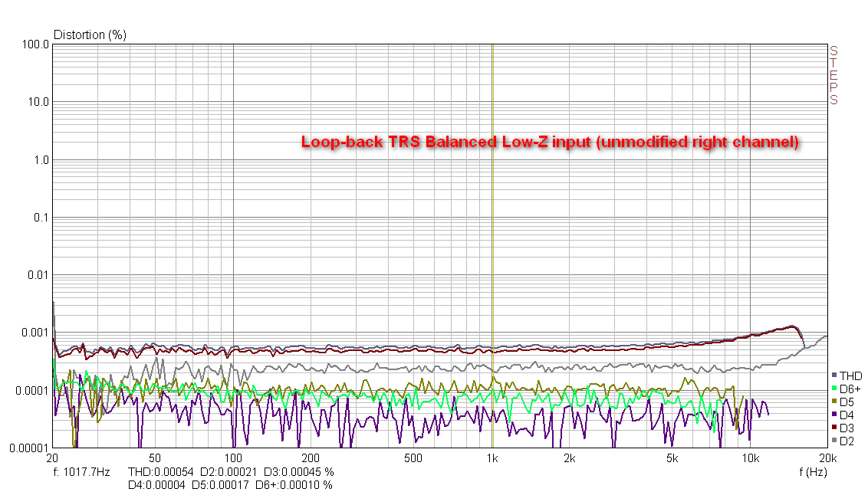This screenshot has height=492, width=868.
Task: Click the D6+:0.00010 % readout
Action: (x=294, y=485)
